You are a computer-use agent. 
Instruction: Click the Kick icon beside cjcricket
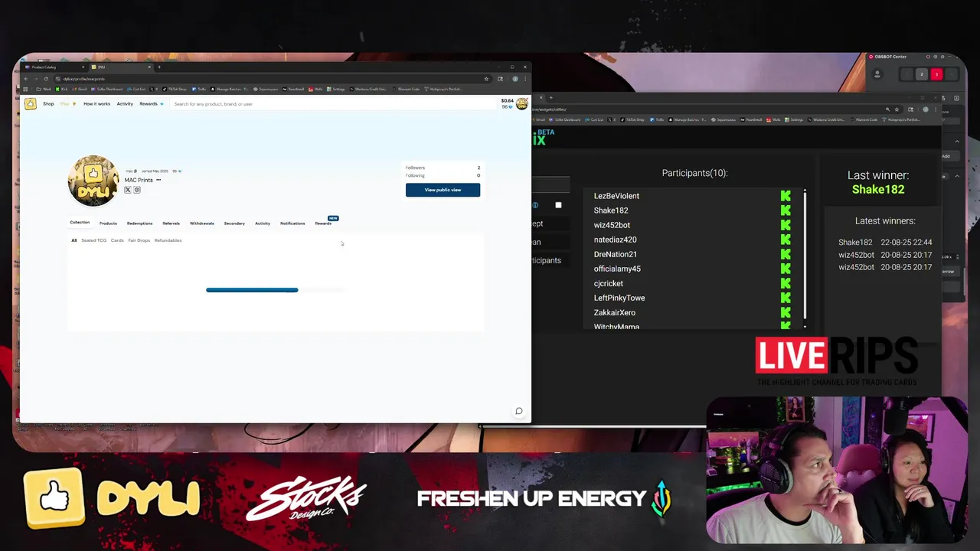786,283
